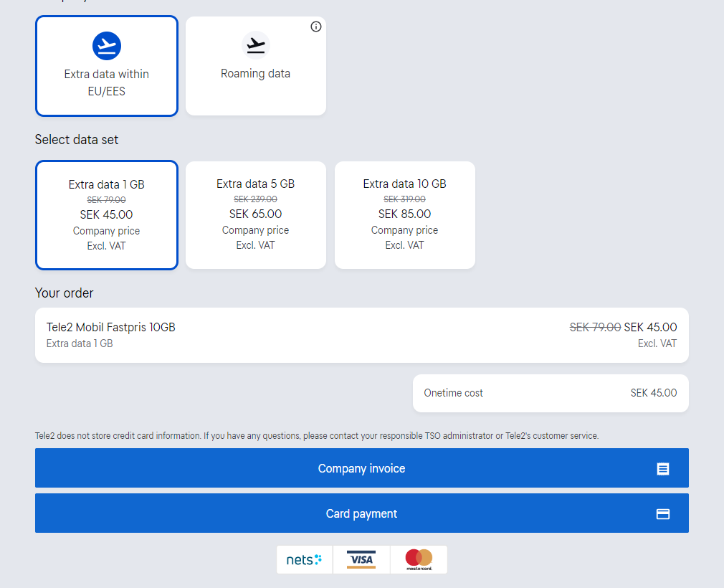Click the SEK 65.00 price on 5 GB card

click(256, 214)
